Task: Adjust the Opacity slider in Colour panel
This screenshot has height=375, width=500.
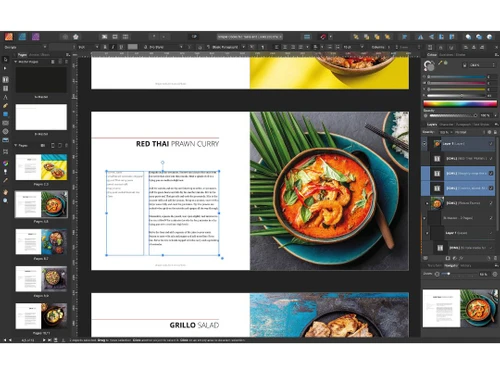Action: coord(454,116)
